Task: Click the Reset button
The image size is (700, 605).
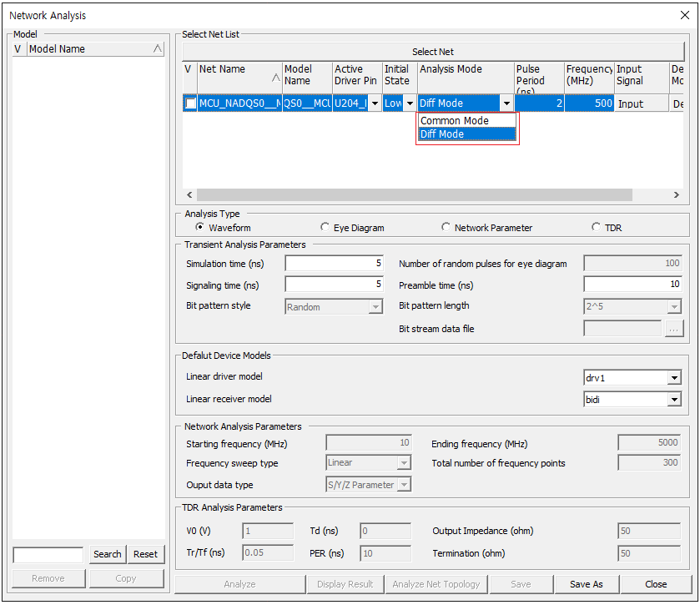Action: click(145, 554)
